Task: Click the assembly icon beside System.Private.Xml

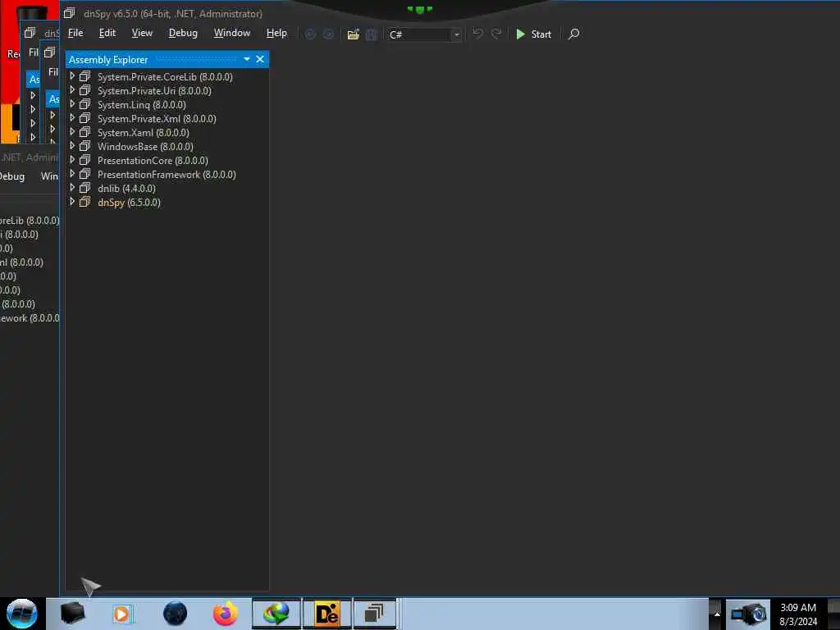Action: point(84,118)
